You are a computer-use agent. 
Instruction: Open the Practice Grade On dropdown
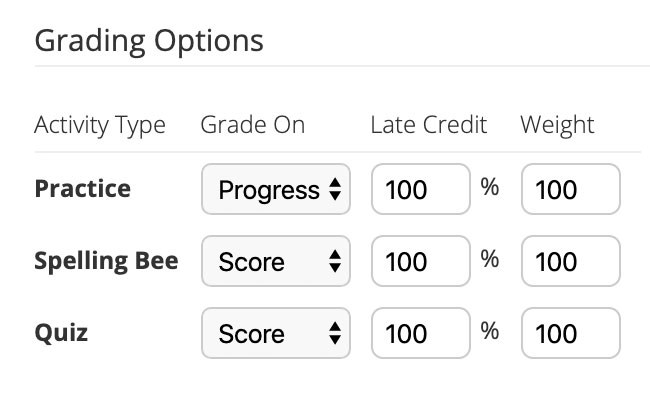click(x=275, y=190)
